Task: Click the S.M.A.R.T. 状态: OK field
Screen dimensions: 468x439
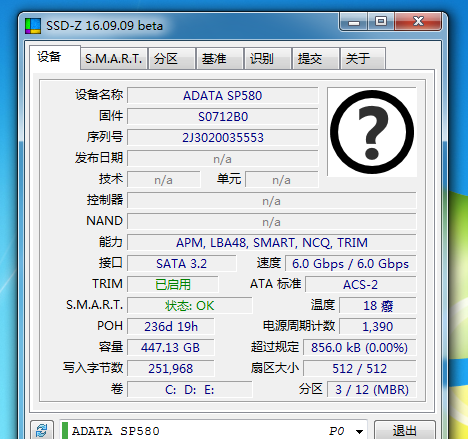Action: tap(190, 306)
